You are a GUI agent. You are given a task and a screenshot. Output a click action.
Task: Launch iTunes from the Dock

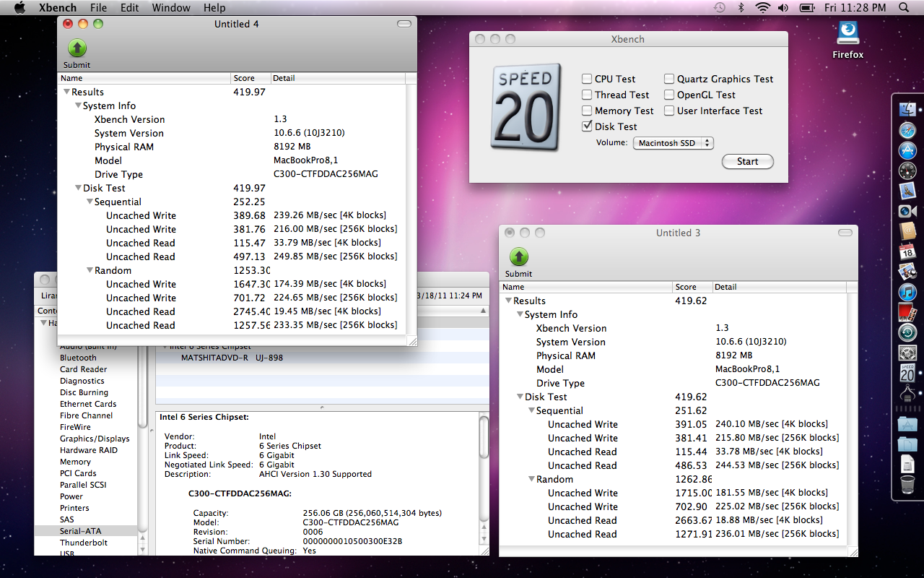tap(907, 292)
